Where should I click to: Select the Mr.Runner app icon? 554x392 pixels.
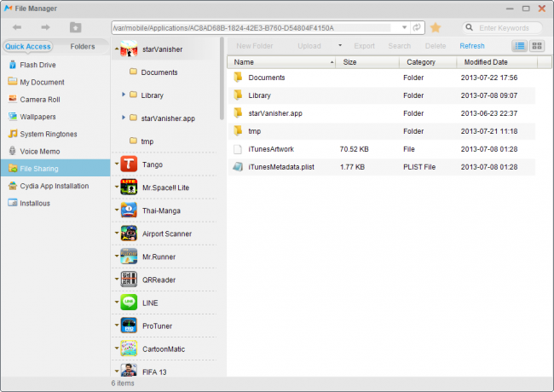click(x=129, y=257)
